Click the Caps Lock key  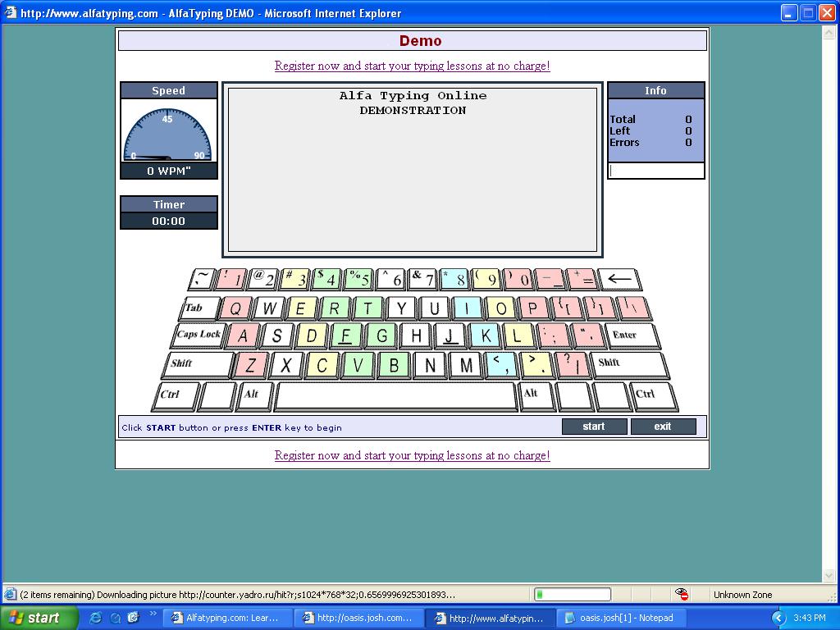pos(199,335)
